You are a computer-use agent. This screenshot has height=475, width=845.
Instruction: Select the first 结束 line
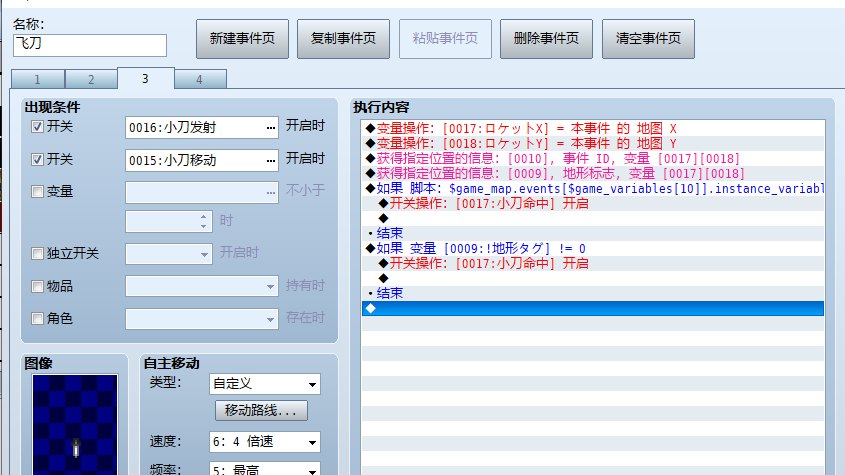593,233
